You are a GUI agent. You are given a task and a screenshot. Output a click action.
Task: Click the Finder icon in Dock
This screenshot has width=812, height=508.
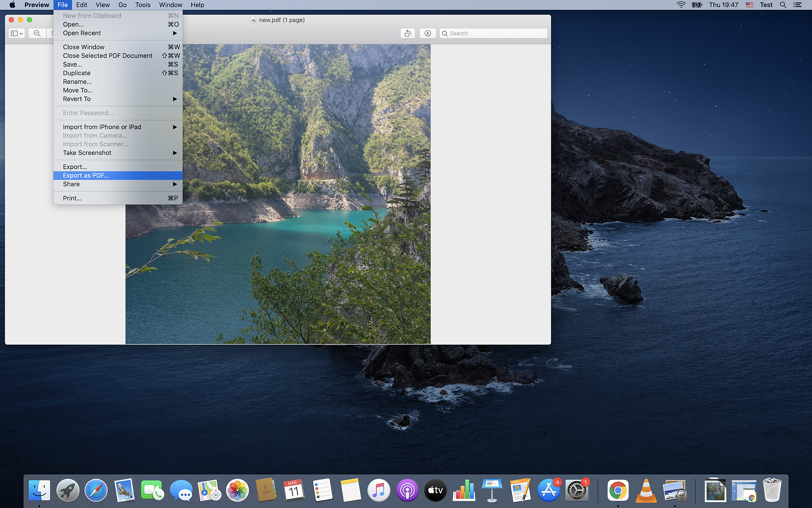(39, 491)
